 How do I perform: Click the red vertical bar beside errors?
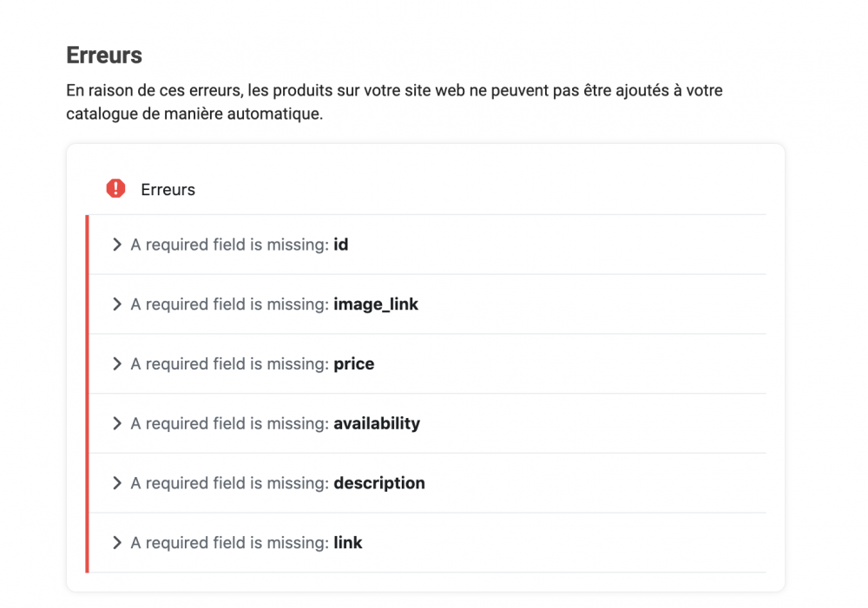(x=87, y=394)
